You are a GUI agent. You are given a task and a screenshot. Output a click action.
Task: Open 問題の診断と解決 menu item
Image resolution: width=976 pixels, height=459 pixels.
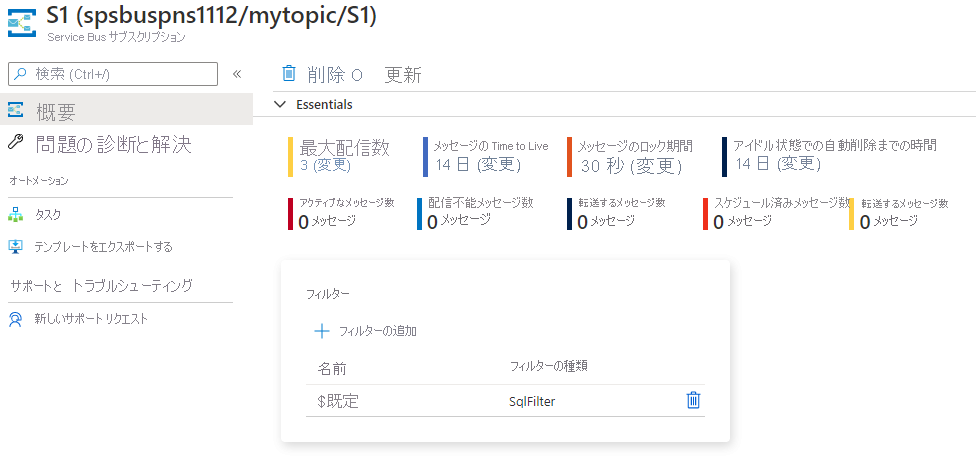[113, 144]
